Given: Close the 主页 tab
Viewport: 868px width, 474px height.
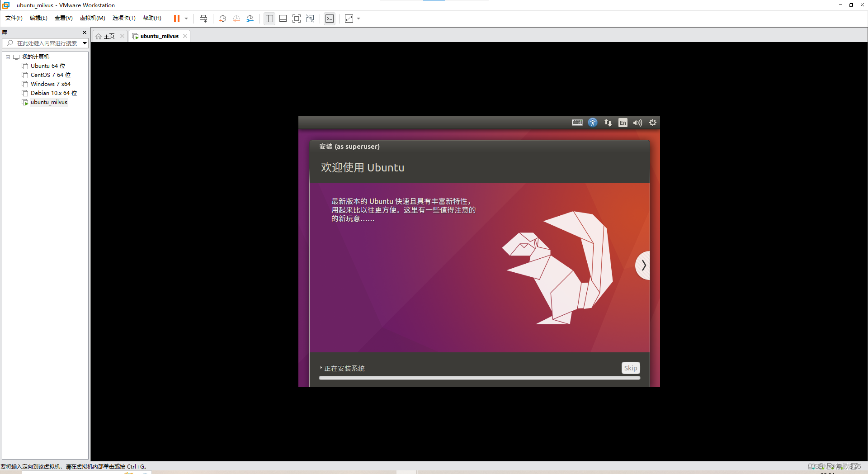Looking at the screenshot, I should (122, 36).
